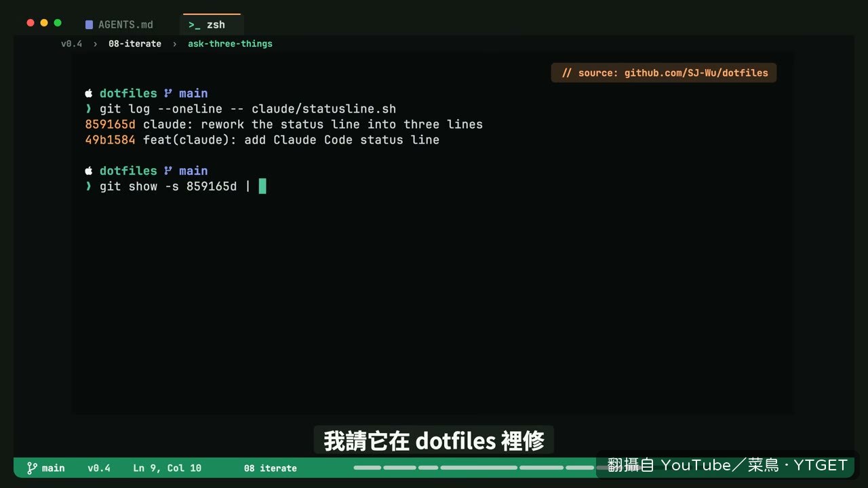
Task: Open the github.com/SJ-Wu/dotfiles source badge
Action: (664, 73)
